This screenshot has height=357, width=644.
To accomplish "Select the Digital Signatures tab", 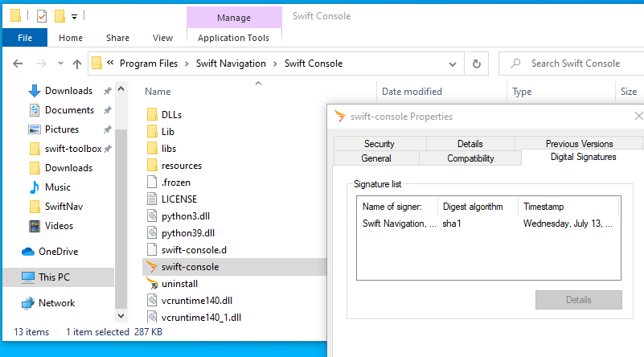I will pyautogui.click(x=583, y=157).
